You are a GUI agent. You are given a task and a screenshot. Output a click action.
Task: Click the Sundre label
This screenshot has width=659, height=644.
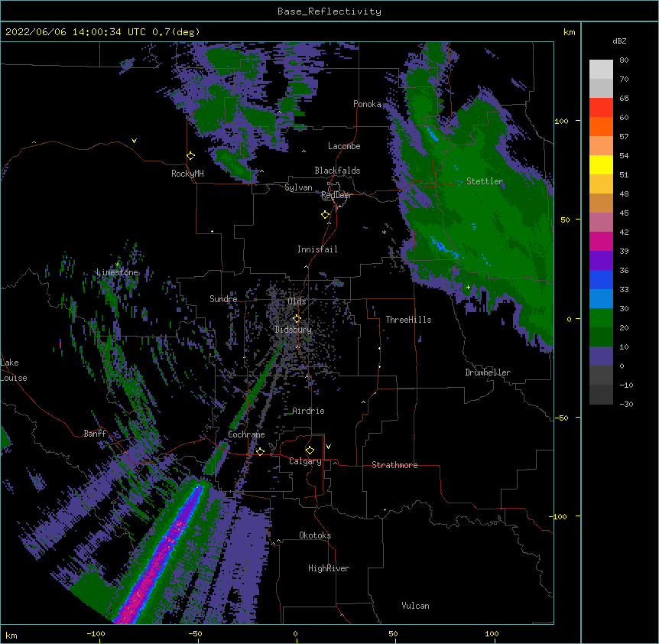[x=223, y=299]
